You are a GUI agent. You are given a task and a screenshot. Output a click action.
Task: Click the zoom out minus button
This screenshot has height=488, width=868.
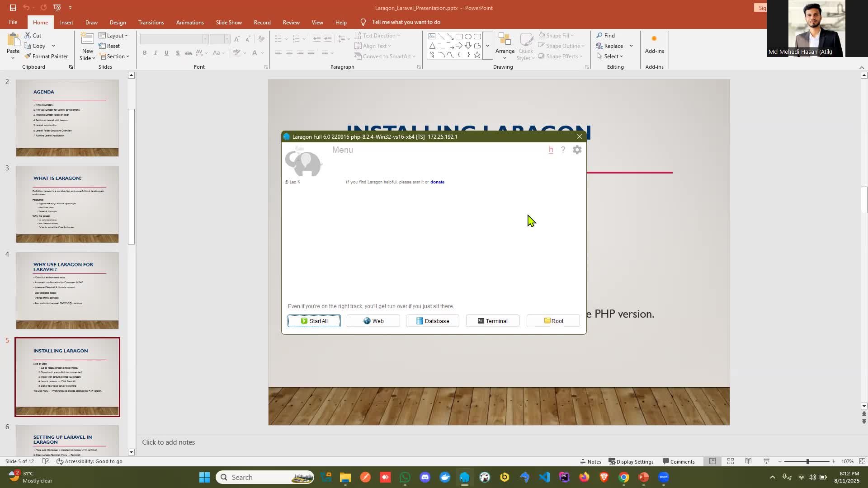(x=780, y=461)
